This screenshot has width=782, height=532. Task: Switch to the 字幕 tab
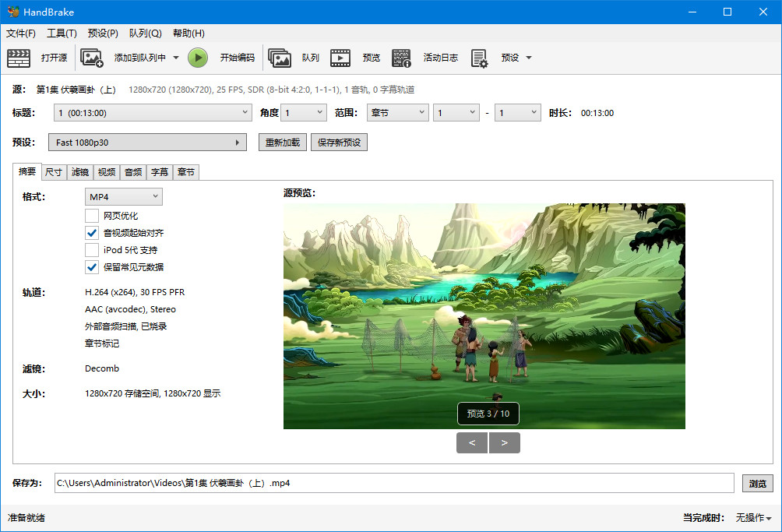[159, 172]
